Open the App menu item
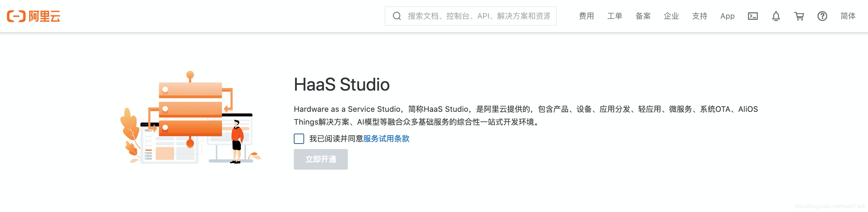The height and width of the screenshot is (212, 868). [x=728, y=16]
